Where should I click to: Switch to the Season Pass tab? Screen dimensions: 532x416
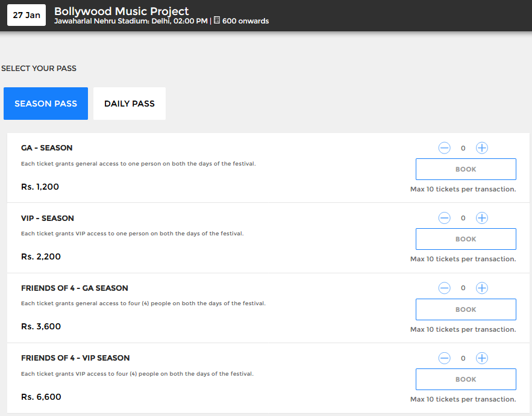(46, 104)
